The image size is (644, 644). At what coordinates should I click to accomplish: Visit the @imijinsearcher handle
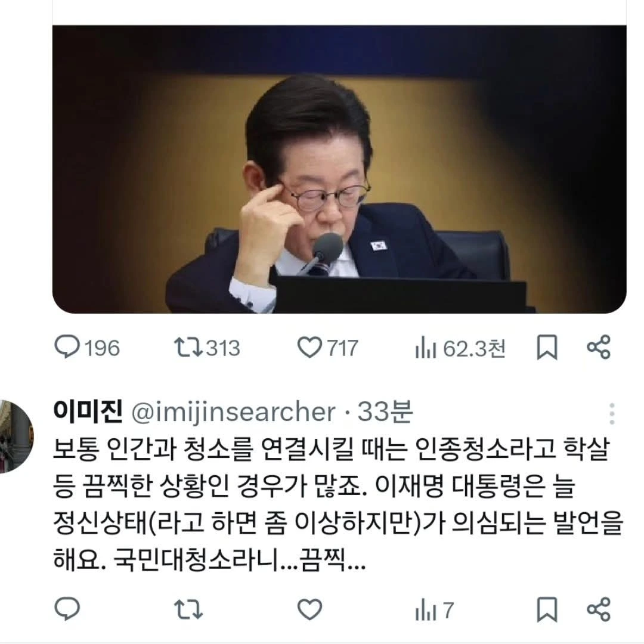tap(233, 413)
